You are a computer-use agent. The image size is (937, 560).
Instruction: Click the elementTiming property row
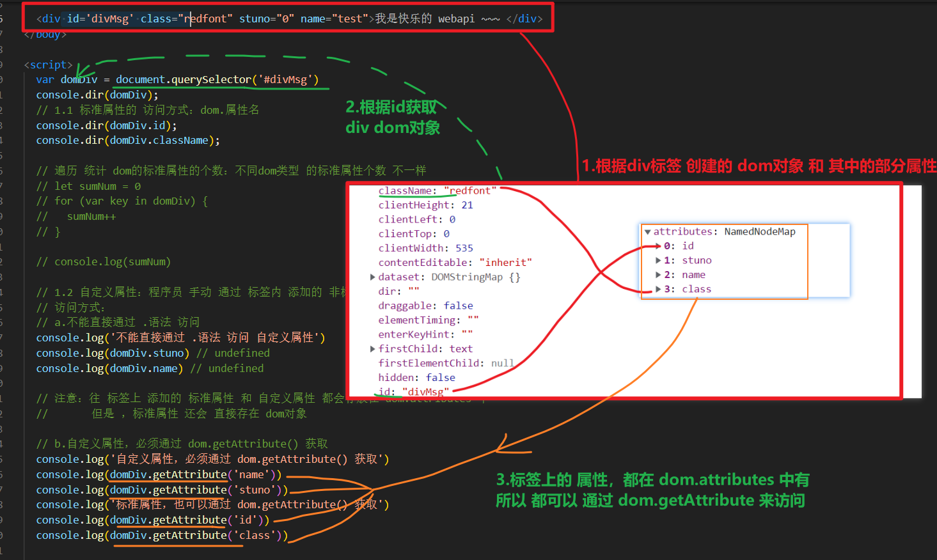429,320
